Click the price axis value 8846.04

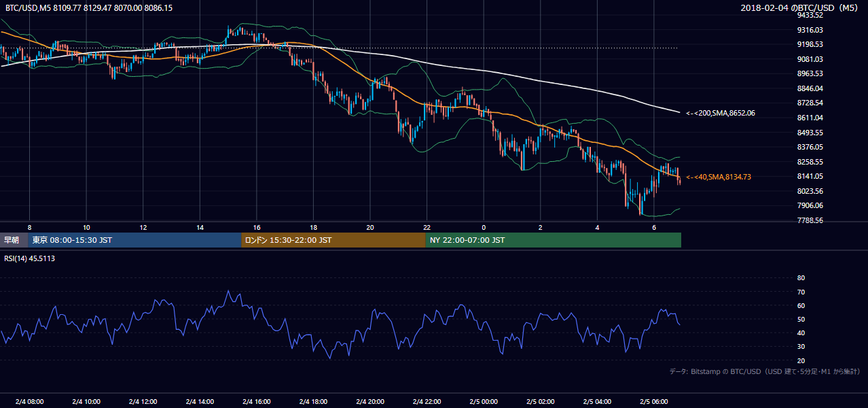tap(810, 88)
